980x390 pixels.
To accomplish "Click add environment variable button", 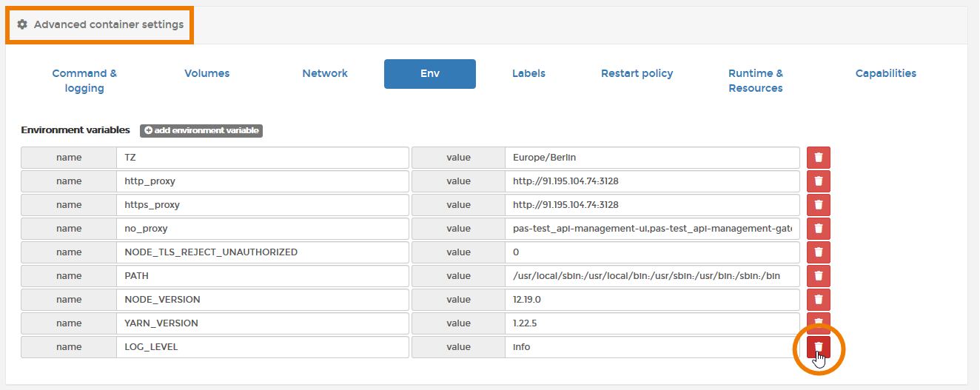I will 201,130.
